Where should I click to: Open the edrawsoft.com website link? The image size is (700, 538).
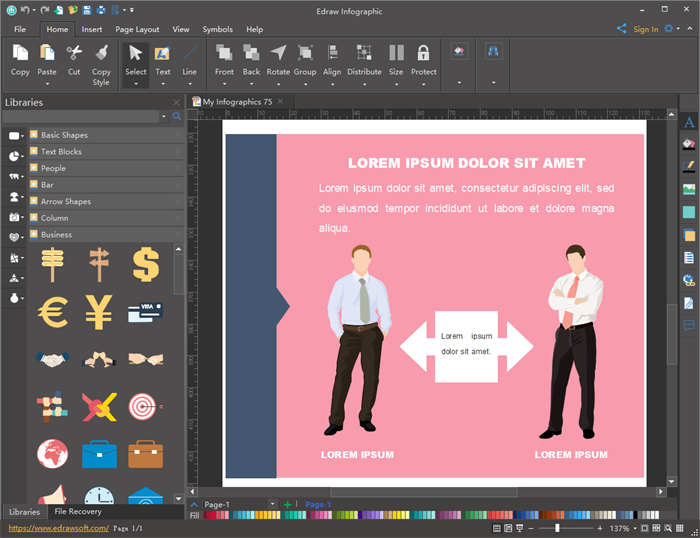coord(58,528)
